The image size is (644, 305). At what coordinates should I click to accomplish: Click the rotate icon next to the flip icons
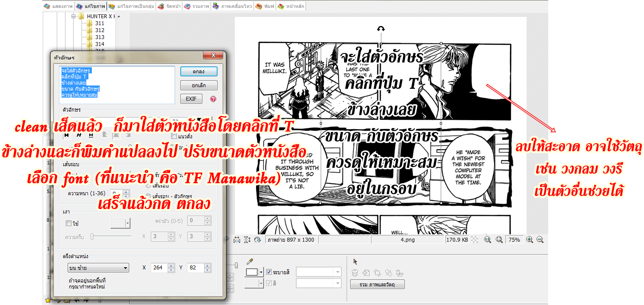pos(257,239)
